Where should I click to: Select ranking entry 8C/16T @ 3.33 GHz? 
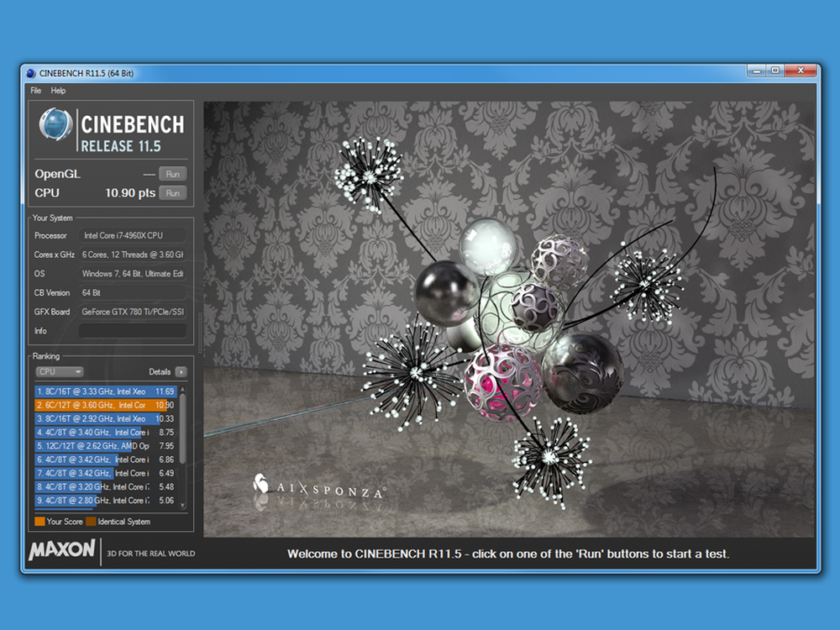106,391
